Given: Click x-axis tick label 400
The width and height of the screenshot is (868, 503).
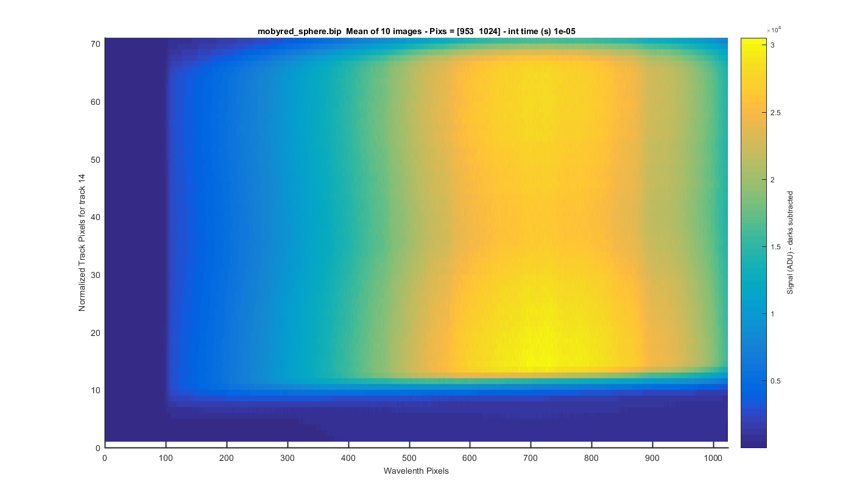Looking at the screenshot, I should [x=348, y=457].
